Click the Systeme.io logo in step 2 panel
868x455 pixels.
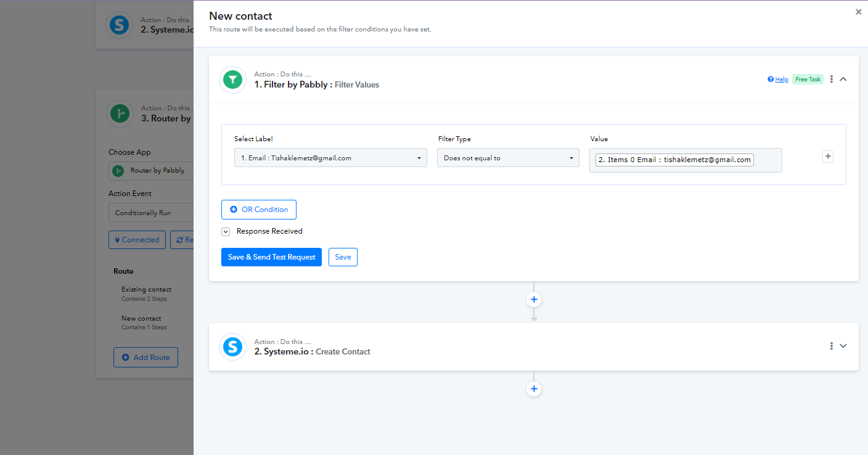(x=232, y=346)
